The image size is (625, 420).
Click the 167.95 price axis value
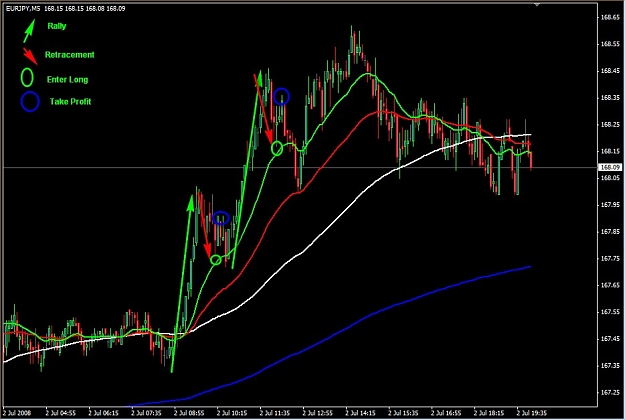[x=610, y=205]
